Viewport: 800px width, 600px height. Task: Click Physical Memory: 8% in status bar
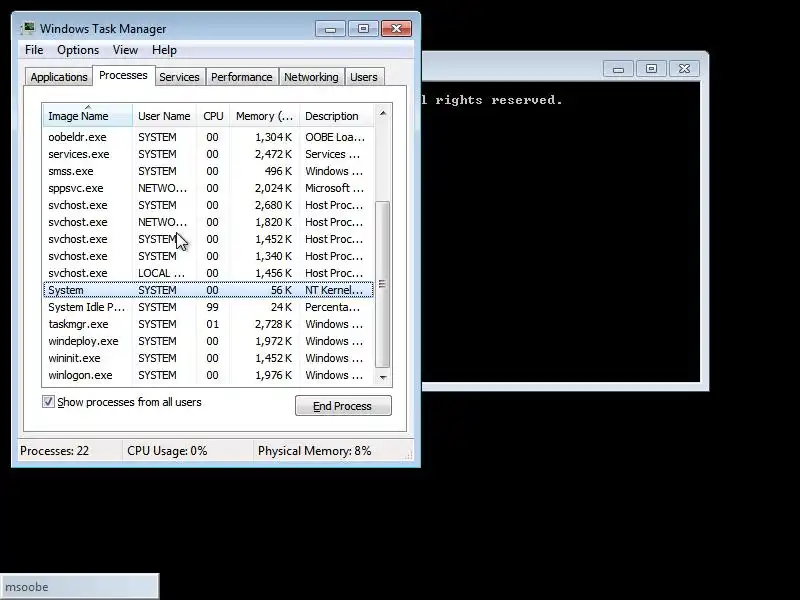tap(314, 451)
